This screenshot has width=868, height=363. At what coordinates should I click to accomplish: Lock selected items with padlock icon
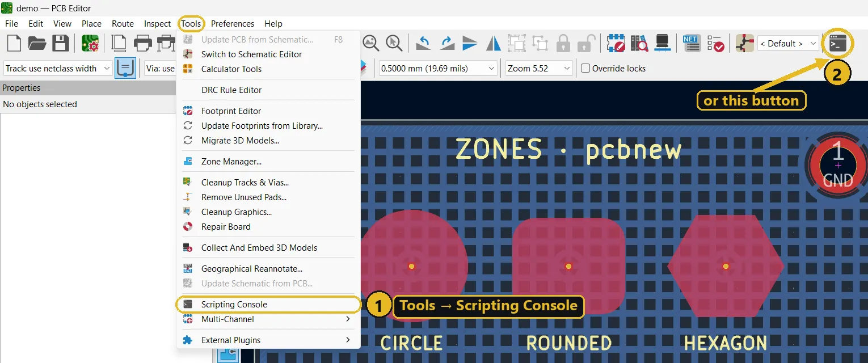point(563,43)
